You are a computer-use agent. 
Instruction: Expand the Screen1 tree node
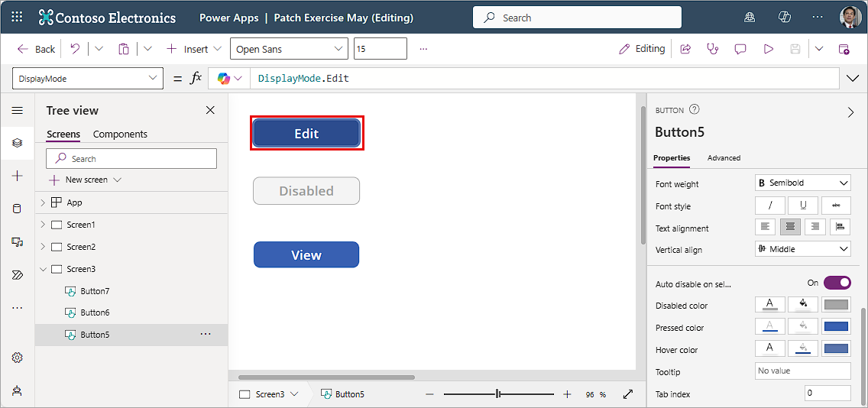point(43,225)
